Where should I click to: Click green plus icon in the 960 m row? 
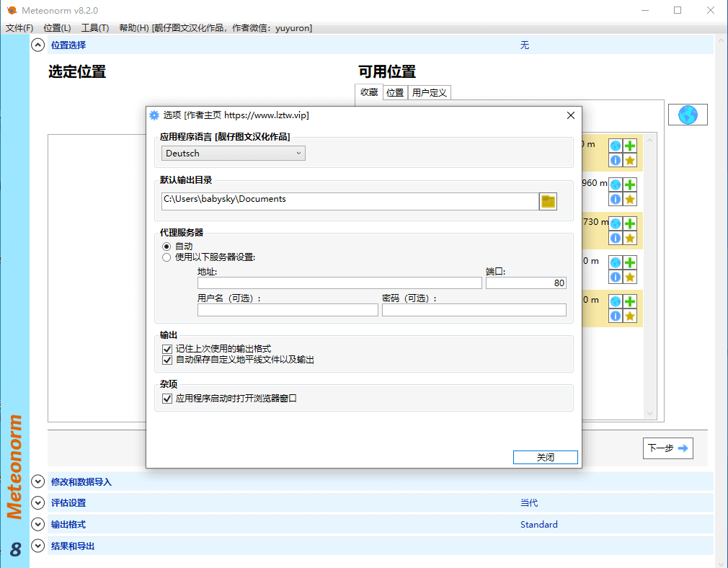pos(630,185)
